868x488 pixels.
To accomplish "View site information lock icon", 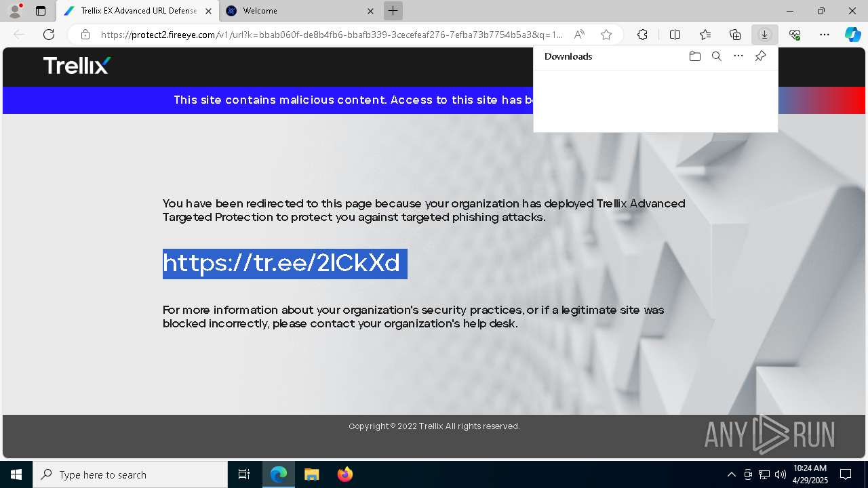I will tap(85, 35).
